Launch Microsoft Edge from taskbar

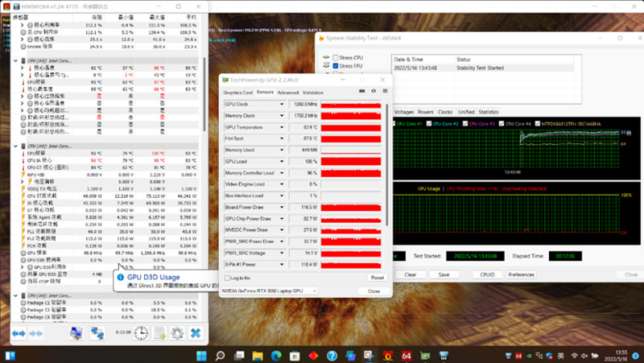[276, 355]
